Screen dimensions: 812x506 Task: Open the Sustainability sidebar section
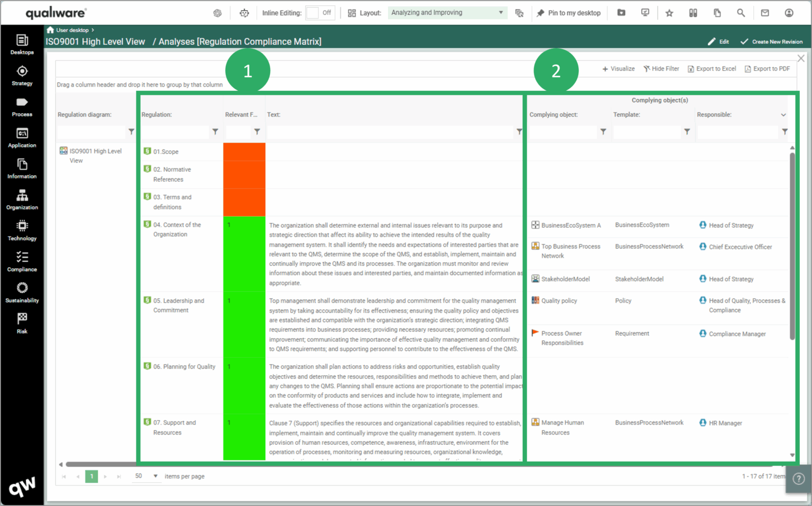[22, 293]
